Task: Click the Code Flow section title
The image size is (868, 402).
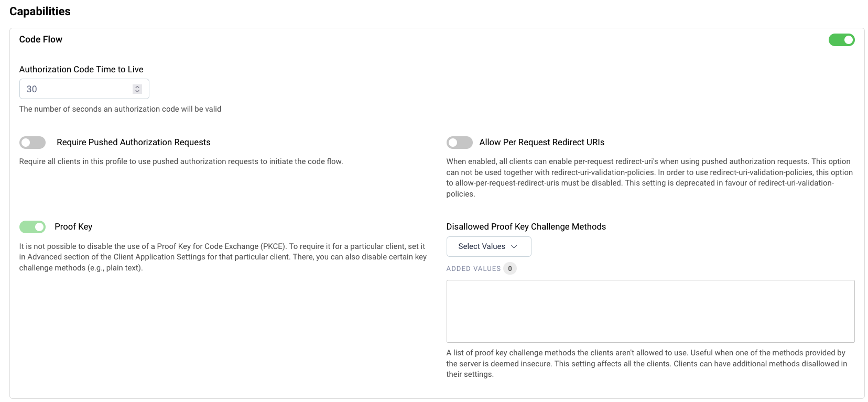Action: [41, 39]
